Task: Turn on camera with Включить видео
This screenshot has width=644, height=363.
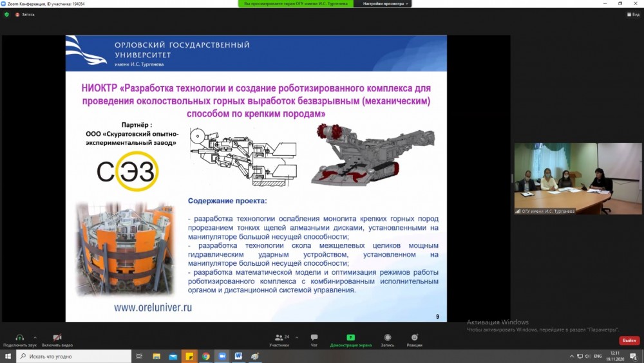Action: point(57,338)
